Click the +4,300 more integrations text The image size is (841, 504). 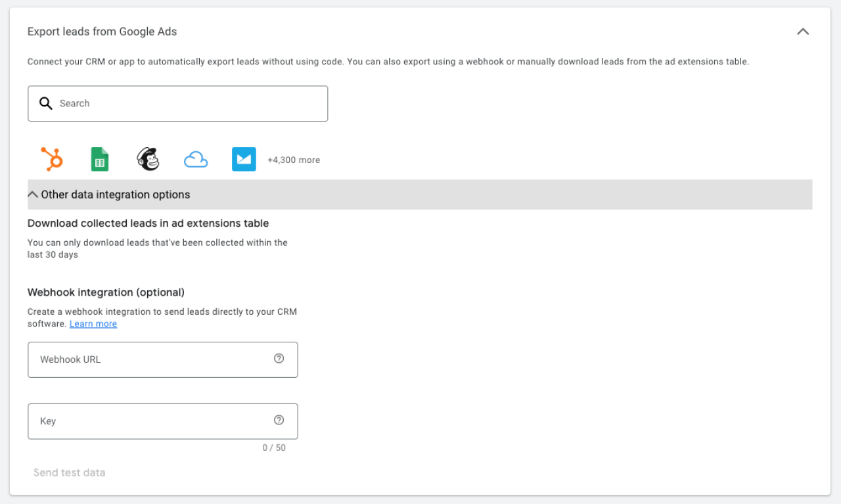pyautogui.click(x=294, y=160)
